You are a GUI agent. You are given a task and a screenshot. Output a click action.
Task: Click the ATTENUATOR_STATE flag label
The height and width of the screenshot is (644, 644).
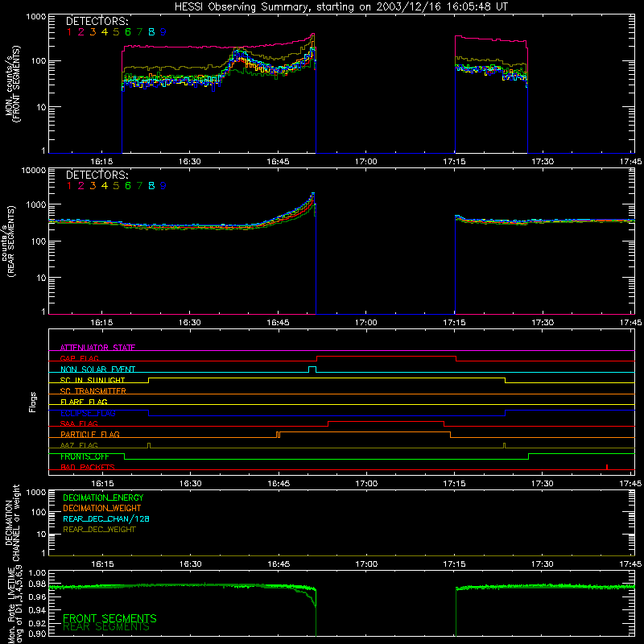[x=97, y=348]
